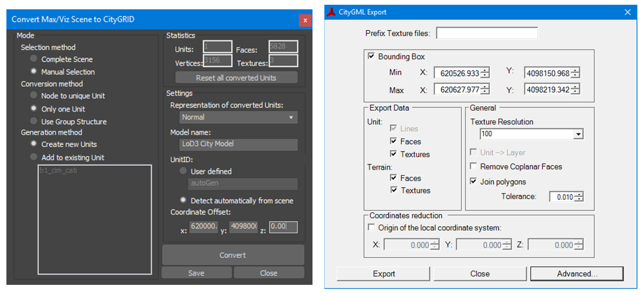Expand the Texture Resolution dropdown
644x296 pixels.
pos(578,134)
